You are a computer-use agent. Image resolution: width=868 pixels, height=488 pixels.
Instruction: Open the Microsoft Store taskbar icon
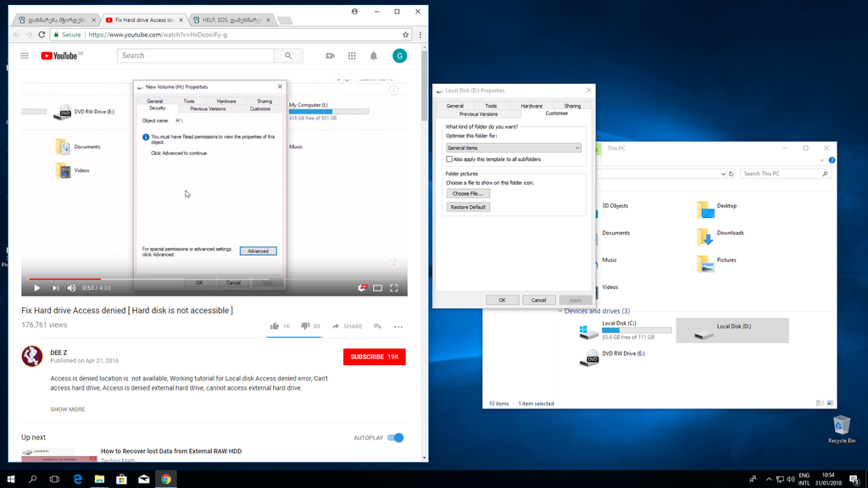pos(122,480)
